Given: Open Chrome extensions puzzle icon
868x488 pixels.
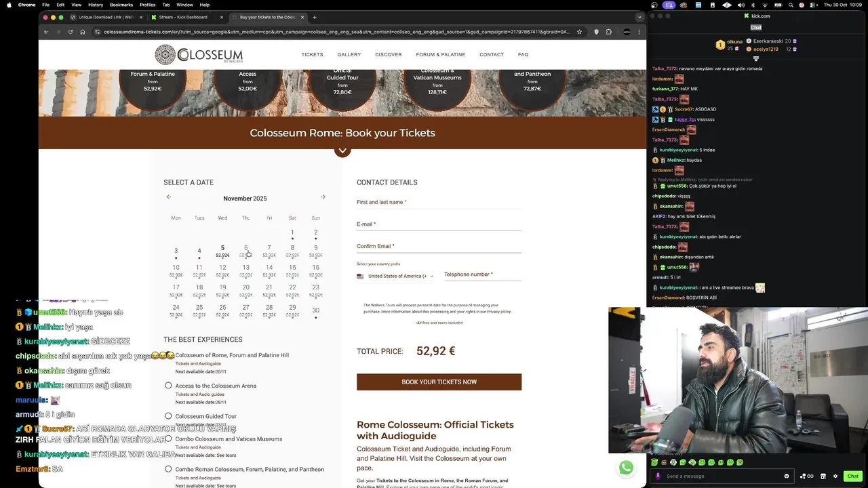Looking at the screenshot, I should [x=609, y=31].
